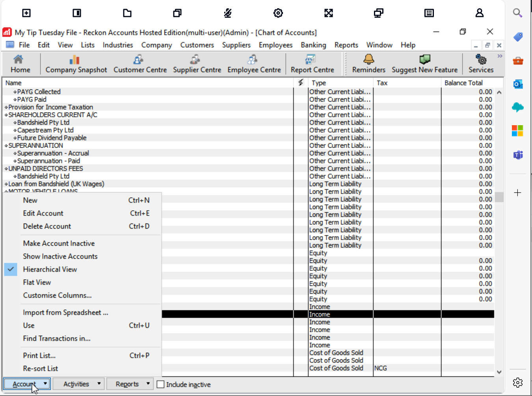This screenshot has height=396, width=532.
Task: Switch to Flat View option
Action: tap(82, 282)
